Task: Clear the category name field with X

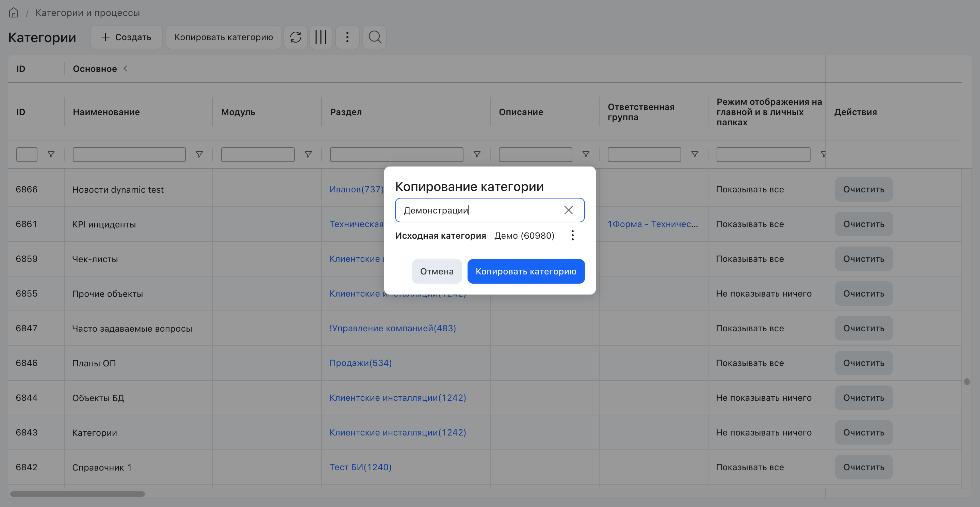Action: [x=568, y=210]
